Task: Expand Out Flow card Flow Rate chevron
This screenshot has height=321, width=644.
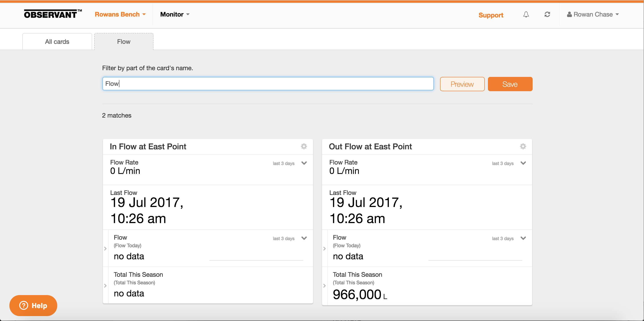Action: pyautogui.click(x=523, y=163)
